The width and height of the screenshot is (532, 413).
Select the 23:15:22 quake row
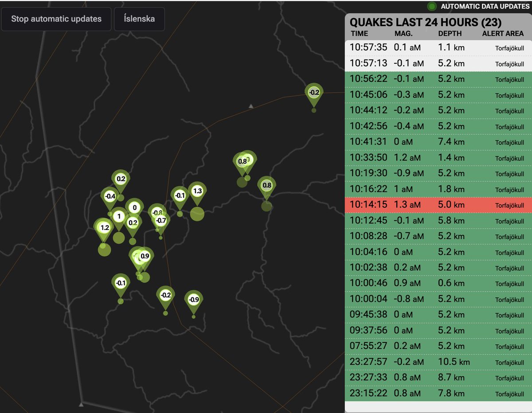pos(438,394)
